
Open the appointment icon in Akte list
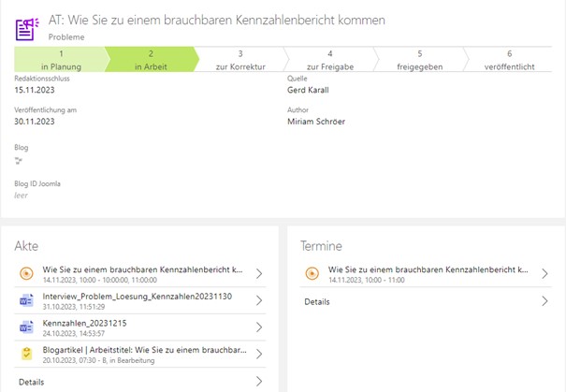26,273
